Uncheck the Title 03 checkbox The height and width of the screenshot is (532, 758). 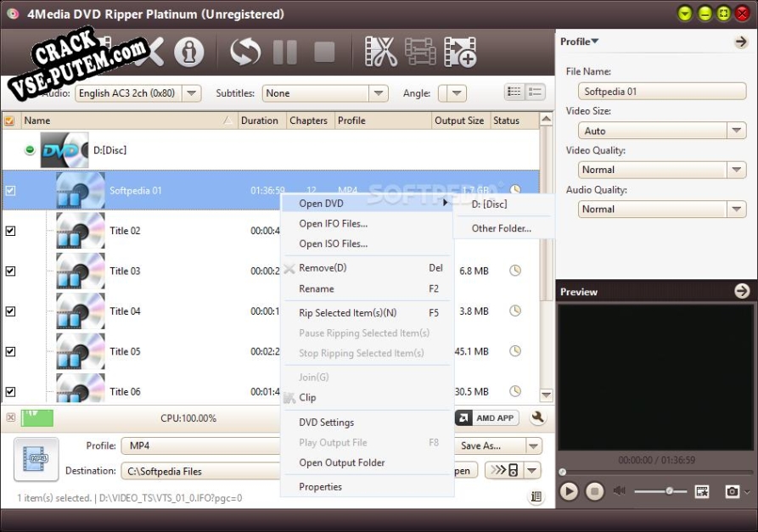pos(10,271)
